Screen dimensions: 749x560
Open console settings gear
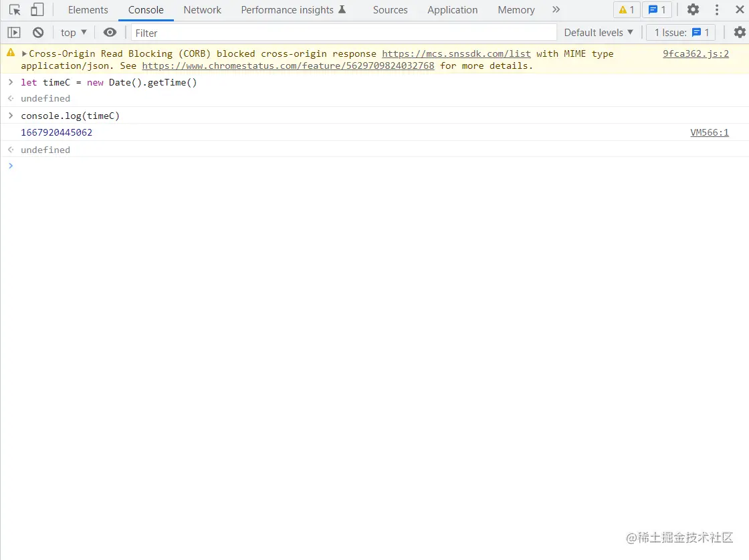click(x=740, y=32)
